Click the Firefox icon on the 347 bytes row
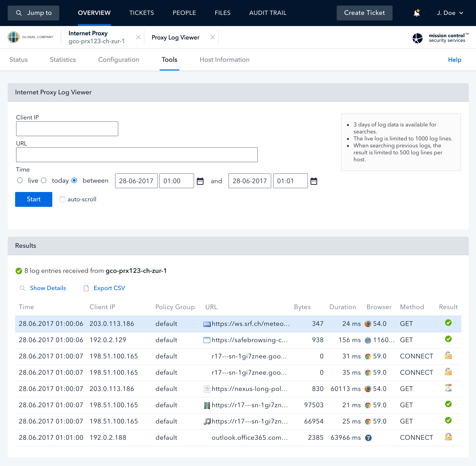476x466 pixels. pos(368,324)
